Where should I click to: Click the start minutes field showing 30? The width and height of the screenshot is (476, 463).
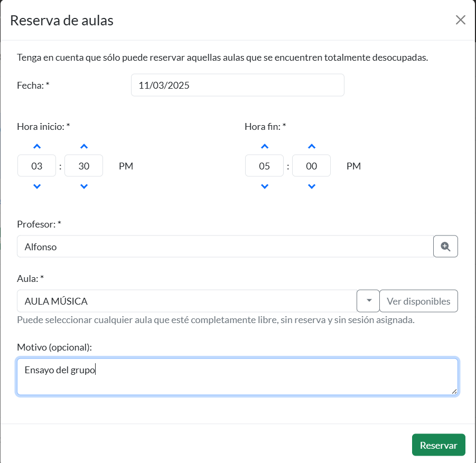point(84,166)
